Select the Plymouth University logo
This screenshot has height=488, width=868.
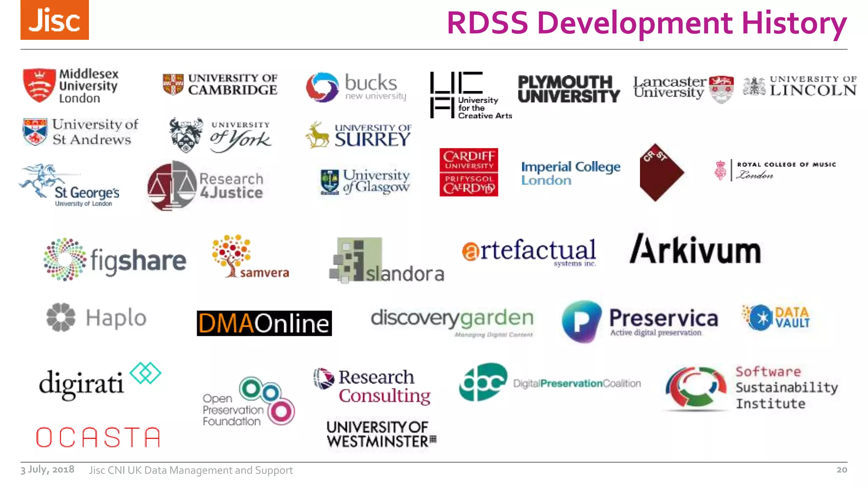[569, 89]
